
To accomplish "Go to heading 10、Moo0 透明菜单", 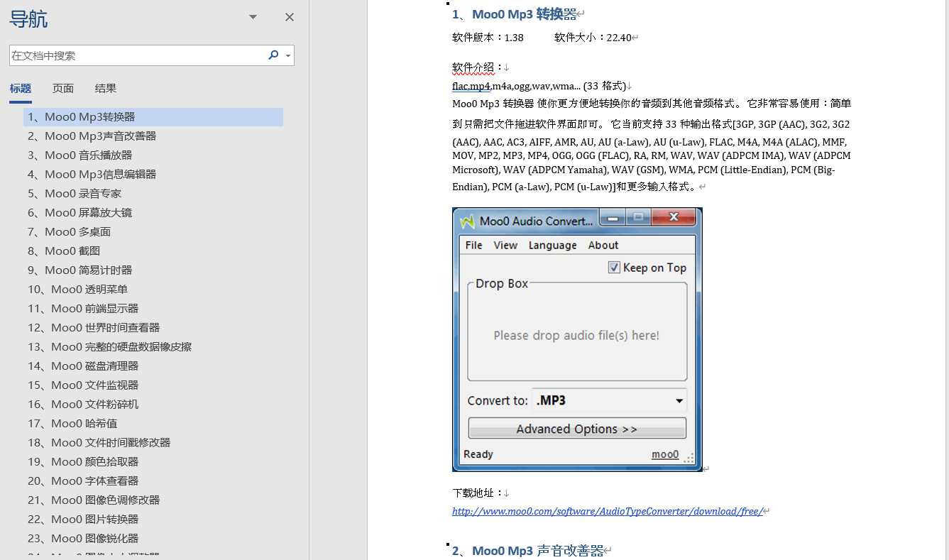I will (78, 290).
